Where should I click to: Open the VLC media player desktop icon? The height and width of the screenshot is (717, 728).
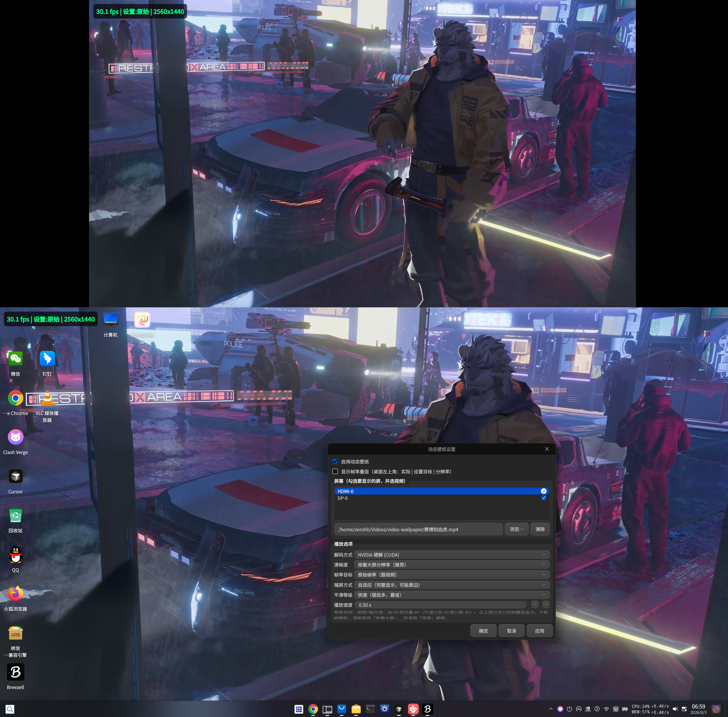point(47,398)
